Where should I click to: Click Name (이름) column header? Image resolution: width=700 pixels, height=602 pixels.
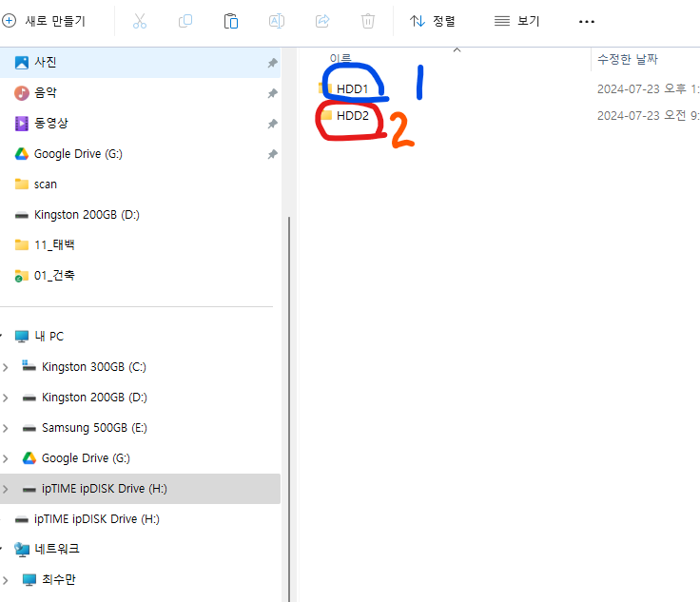point(340,58)
